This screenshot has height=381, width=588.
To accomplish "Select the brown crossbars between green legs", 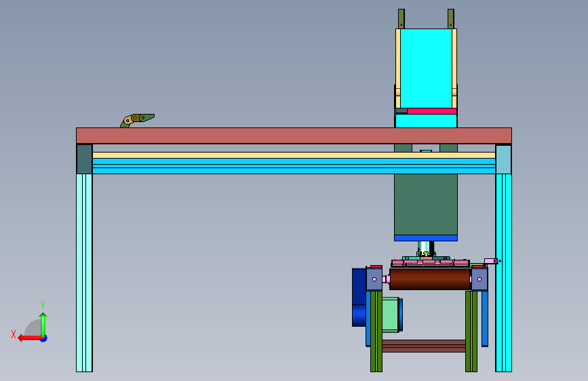I will pyautogui.click(x=424, y=346).
